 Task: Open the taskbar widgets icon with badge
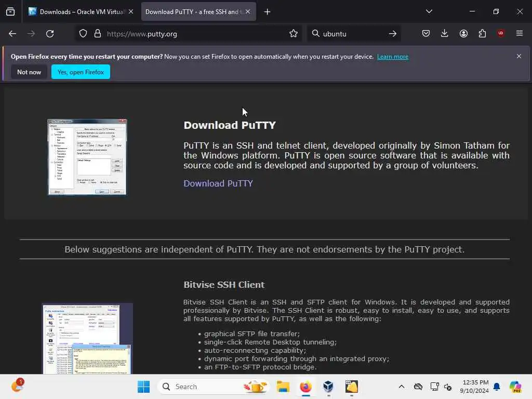tap(17, 386)
